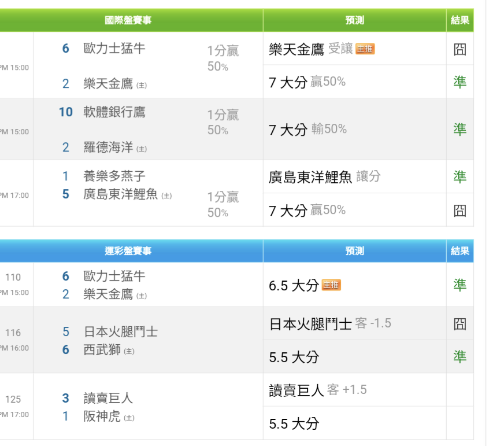Open the 西武獅 home team name

(x=102, y=349)
